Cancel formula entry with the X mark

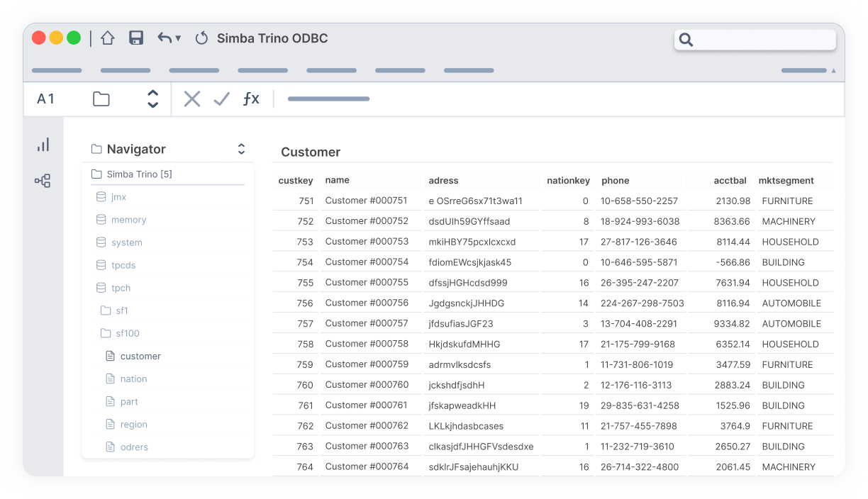coord(191,99)
